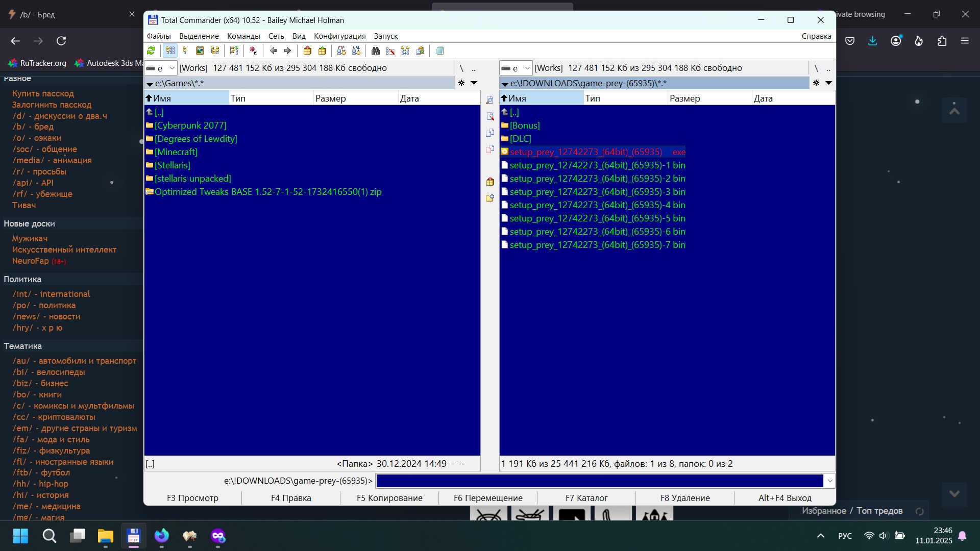Show the directory tree view from the toolbar

(x=215, y=51)
